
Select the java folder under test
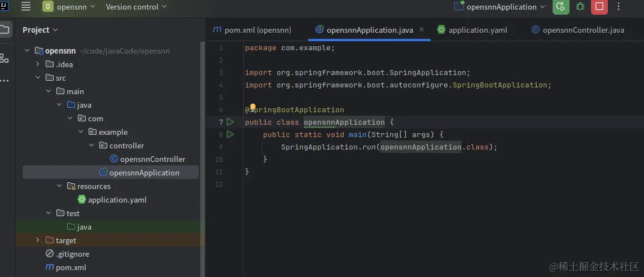[84, 227]
